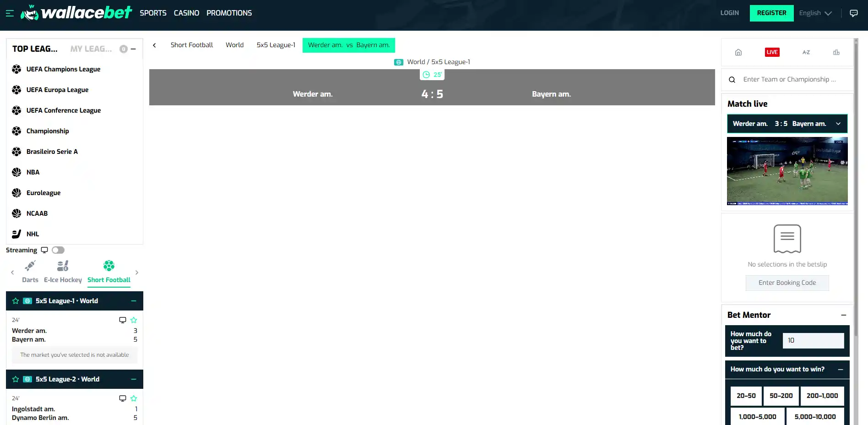The image size is (868, 425).
Task: Select Werder am. vs Bayern am. tab
Action: [x=349, y=45]
